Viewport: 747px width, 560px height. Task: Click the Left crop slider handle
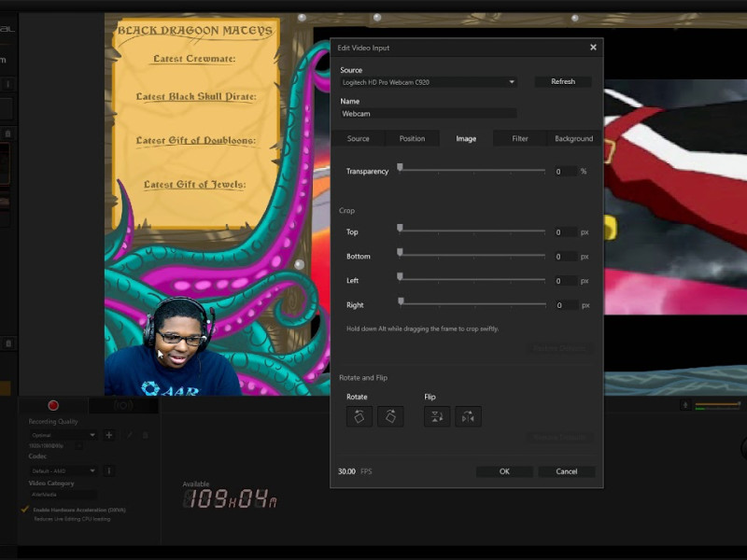click(401, 276)
